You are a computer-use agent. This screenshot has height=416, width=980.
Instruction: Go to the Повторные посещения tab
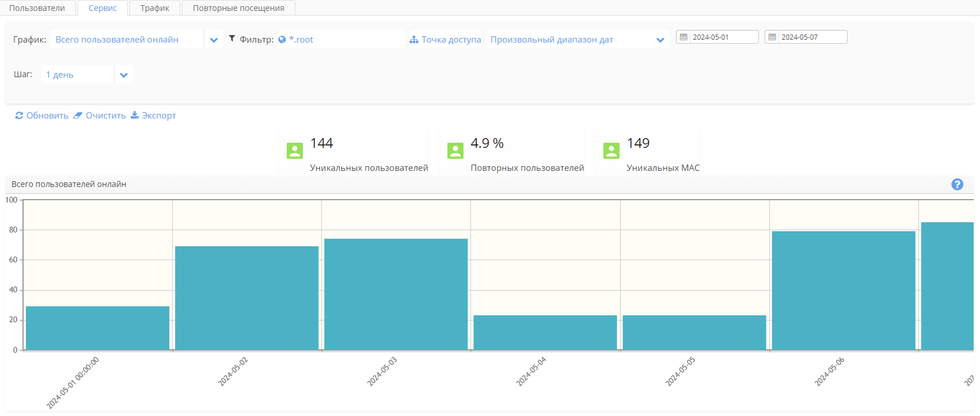tap(238, 8)
